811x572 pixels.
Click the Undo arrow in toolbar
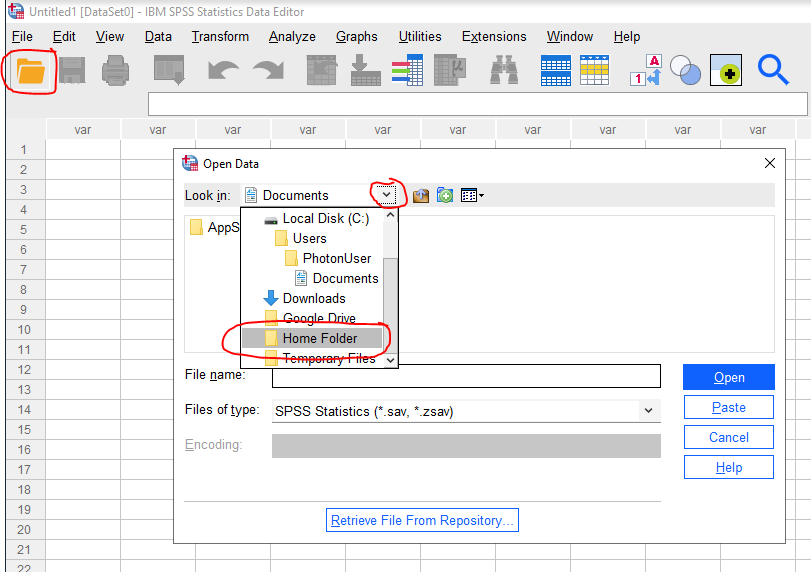pyautogui.click(x=222, y=71)
